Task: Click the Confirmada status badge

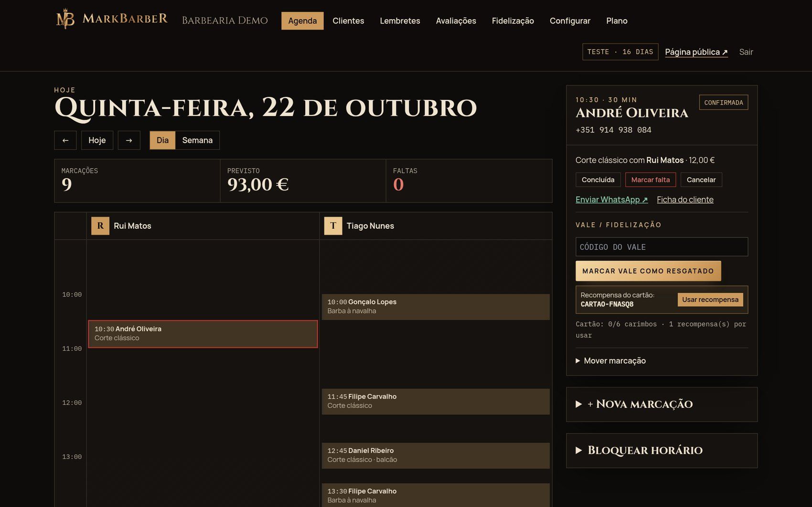Action: pos(724,103)
